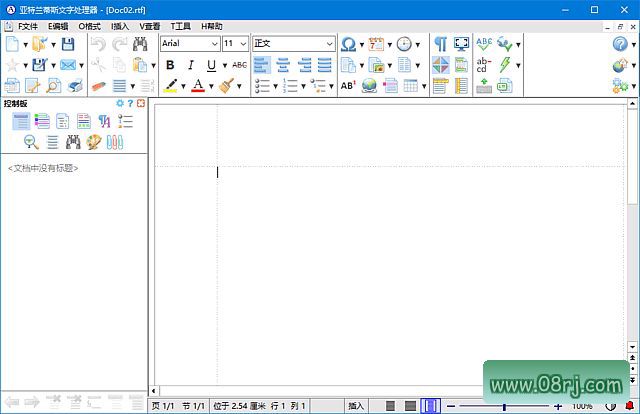Insert a symbol using the Omega icon
The width and height of the screenshot is (640, 414).
348,44
